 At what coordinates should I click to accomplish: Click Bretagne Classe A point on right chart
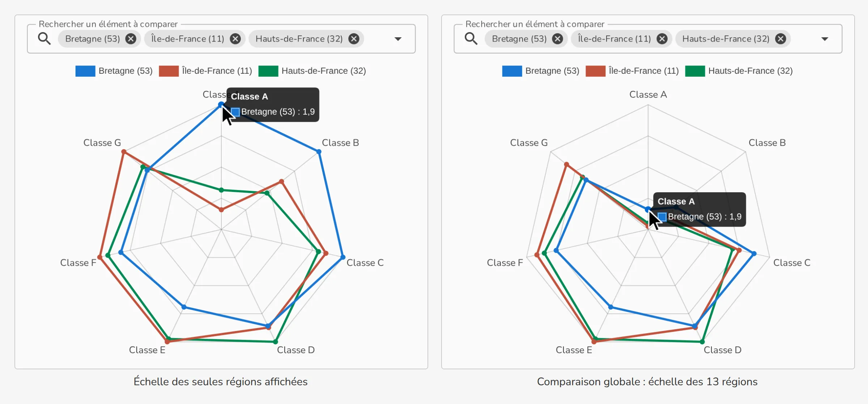pyautogui.click(x=648, y=209)
